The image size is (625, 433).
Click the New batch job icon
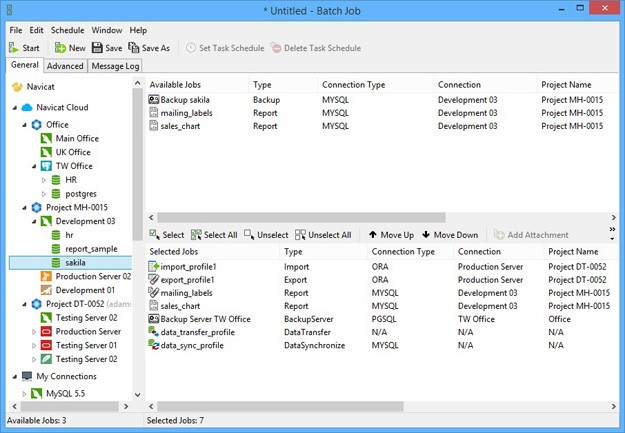coord(60,48)
